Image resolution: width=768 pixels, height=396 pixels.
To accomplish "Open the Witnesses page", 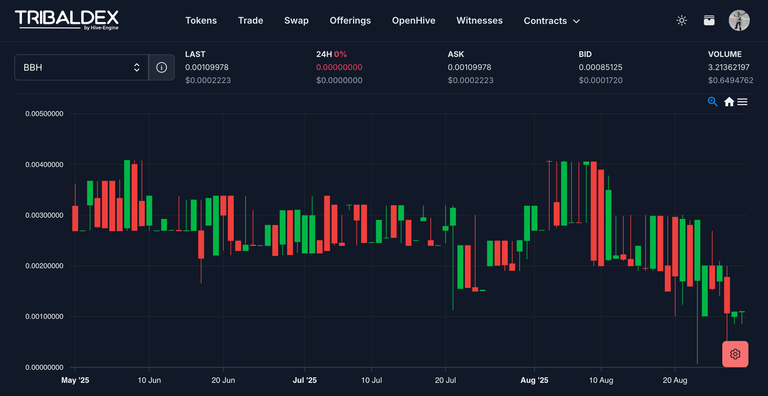I will (480, 21).
